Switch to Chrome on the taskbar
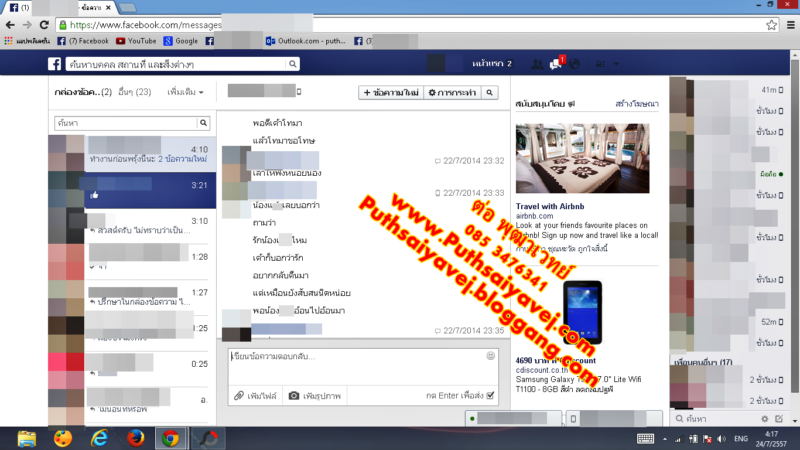Screen dimensions: 800x450 pyautogui.click(x=170, y=439)
